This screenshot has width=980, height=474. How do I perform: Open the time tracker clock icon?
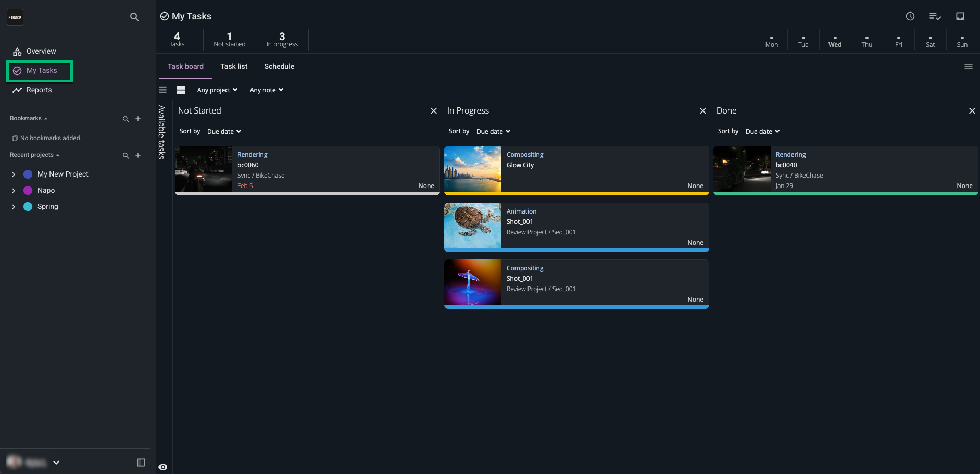click(910, 16)
